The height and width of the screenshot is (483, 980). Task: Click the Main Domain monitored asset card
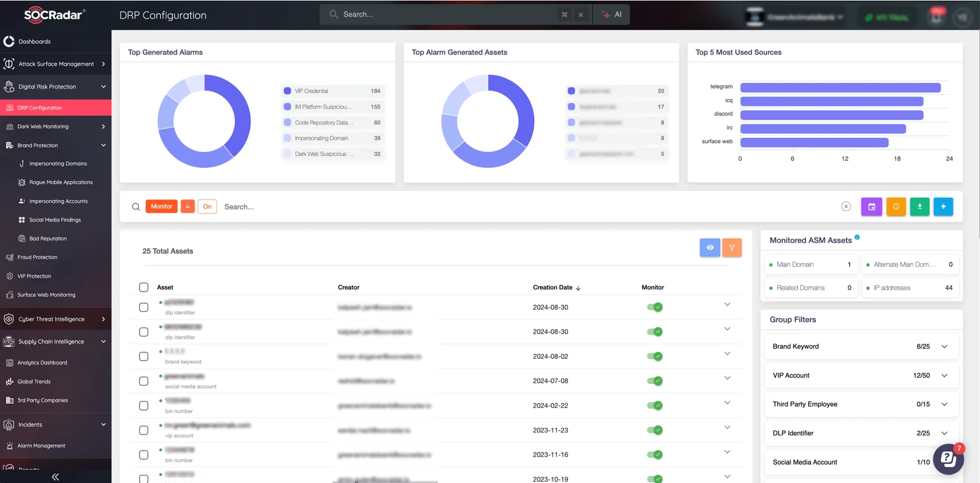click(x=811, y=264)
